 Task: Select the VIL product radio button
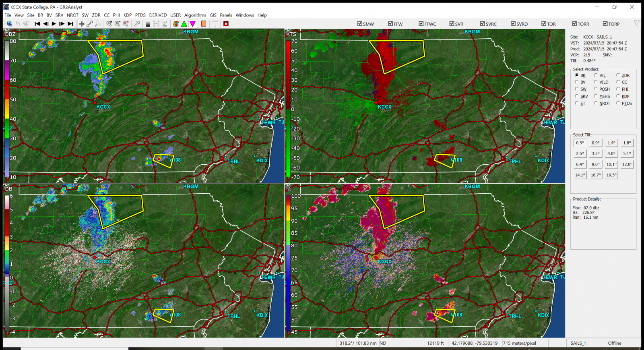click(x=596, y=75)
